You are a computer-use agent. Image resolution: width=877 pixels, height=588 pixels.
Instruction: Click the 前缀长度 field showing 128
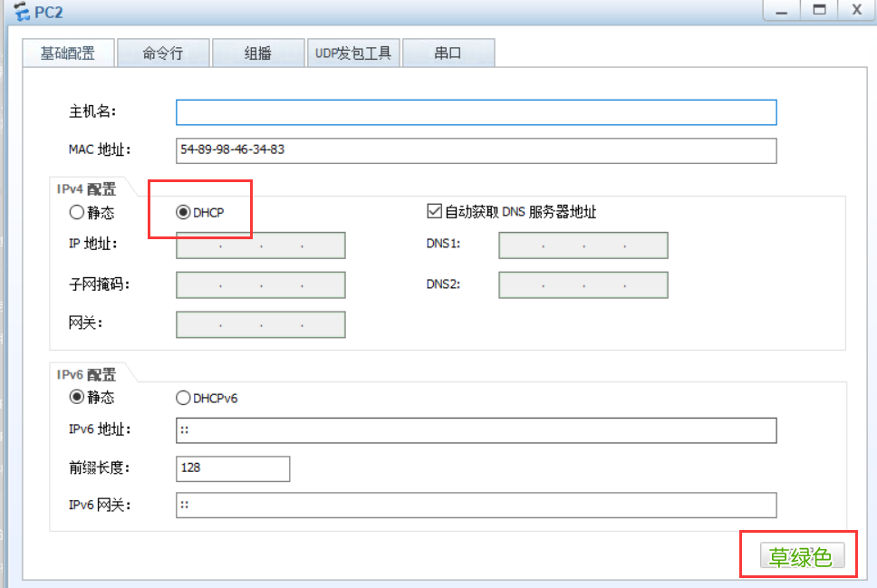232,468
